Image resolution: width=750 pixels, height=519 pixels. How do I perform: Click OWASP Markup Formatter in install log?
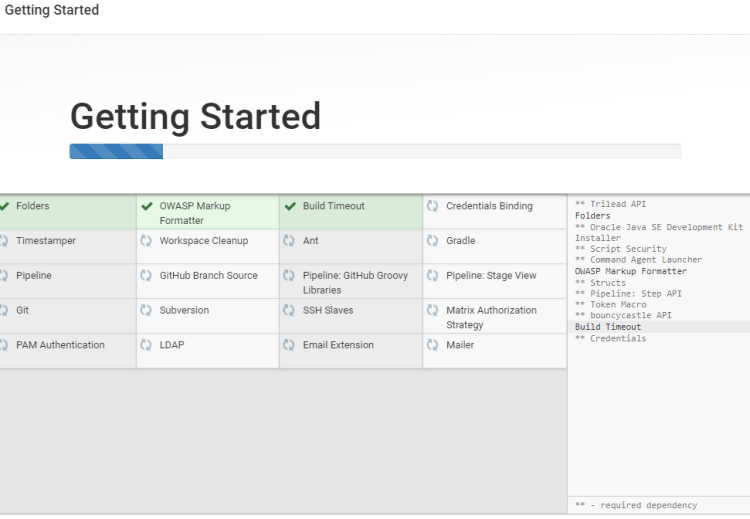click(631, 271)
